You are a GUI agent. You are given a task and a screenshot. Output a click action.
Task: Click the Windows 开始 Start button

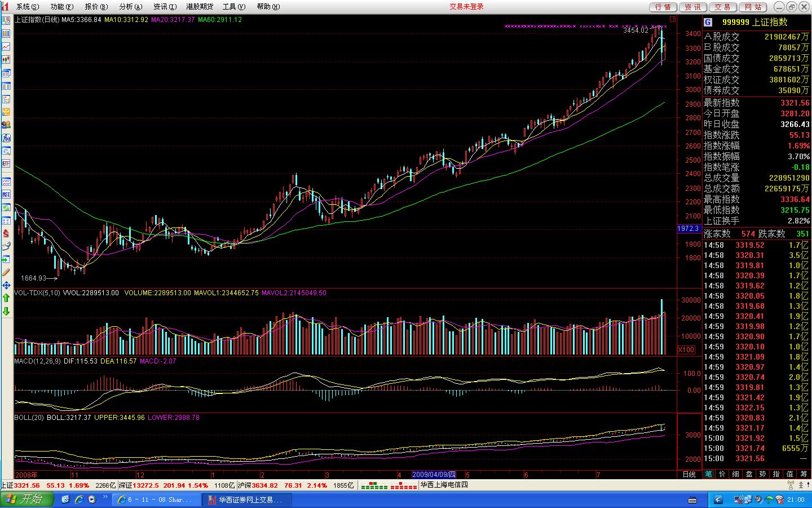(27, 499)
